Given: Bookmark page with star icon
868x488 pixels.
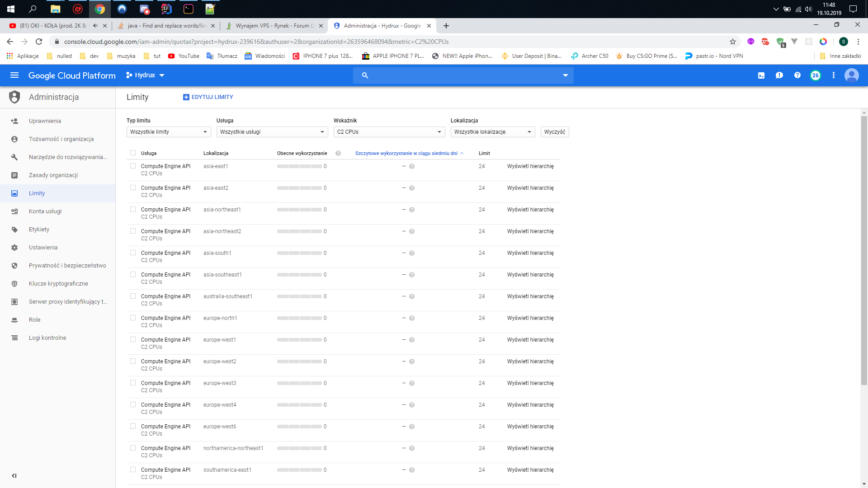Looking at the screenshot, I should [x=733, y=42].
